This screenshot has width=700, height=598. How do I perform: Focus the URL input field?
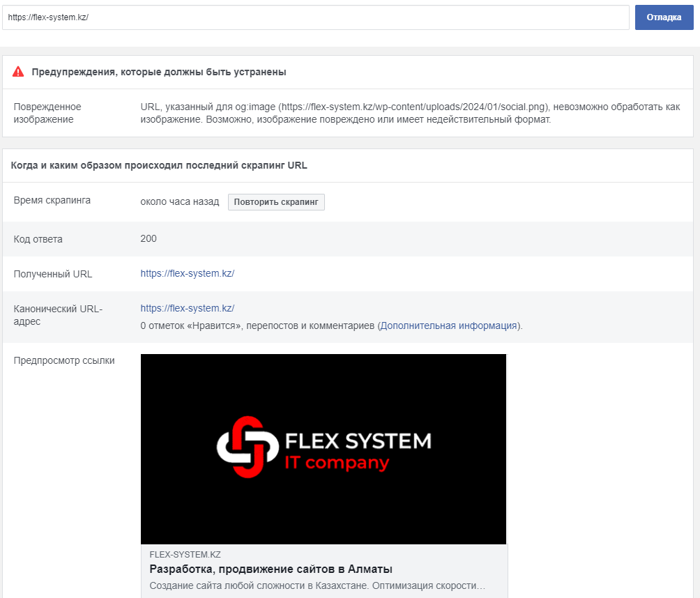[316, 17]
